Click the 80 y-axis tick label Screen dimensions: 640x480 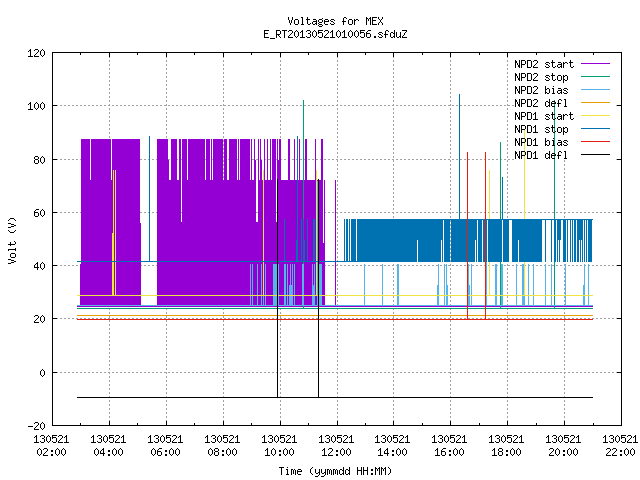[39, 160]
